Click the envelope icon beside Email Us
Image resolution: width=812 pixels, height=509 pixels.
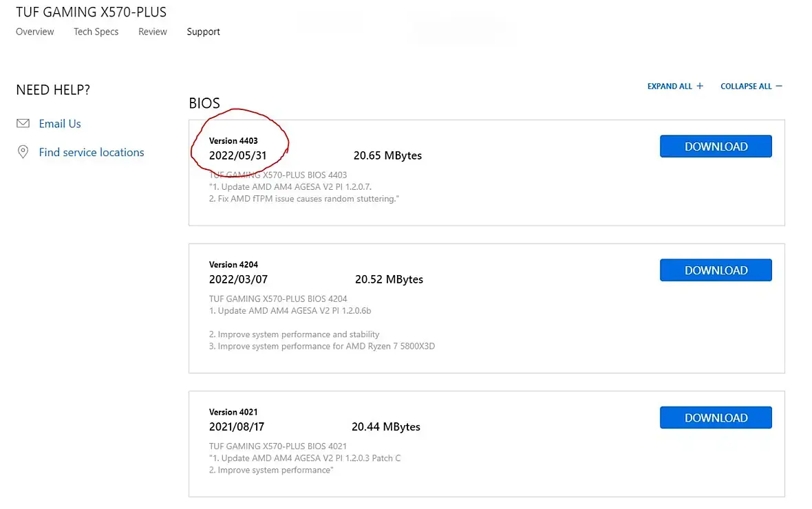(x=23, y=123)
